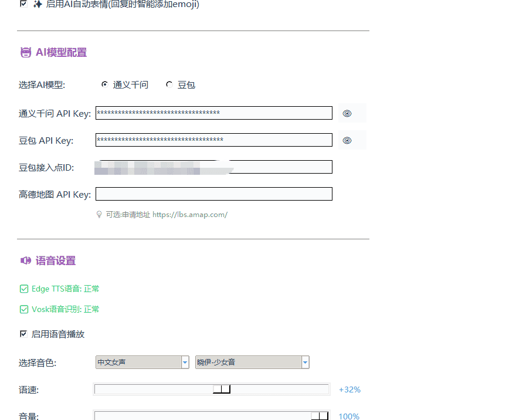The width and height of the screenshot is (516, 420).
Task: Reveal 豆包 API Key using eye icon
Action: pos(347,140)
